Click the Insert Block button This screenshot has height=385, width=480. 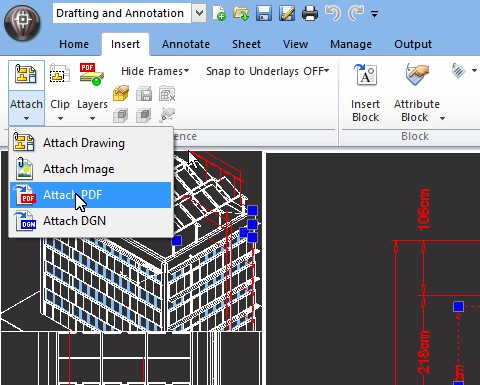tap(366, 92)
